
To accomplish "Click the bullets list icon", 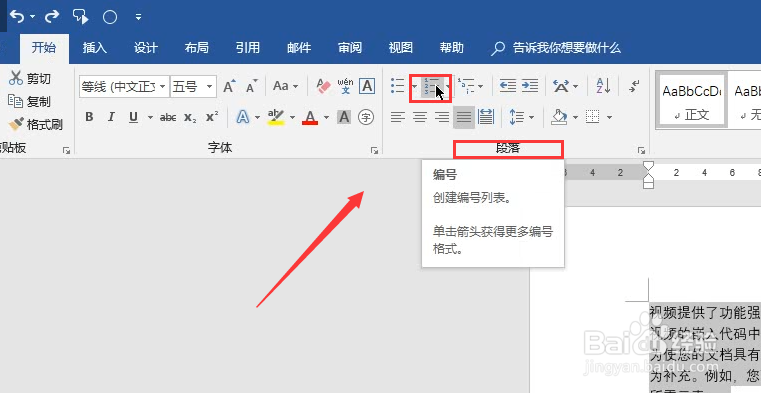I will coord(397,86).
